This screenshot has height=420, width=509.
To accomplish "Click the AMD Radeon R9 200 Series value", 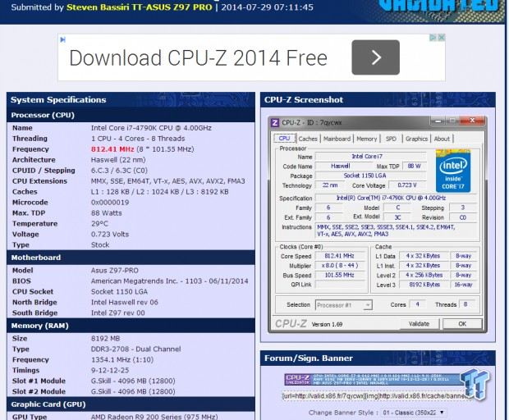I will tap(154, 416).
